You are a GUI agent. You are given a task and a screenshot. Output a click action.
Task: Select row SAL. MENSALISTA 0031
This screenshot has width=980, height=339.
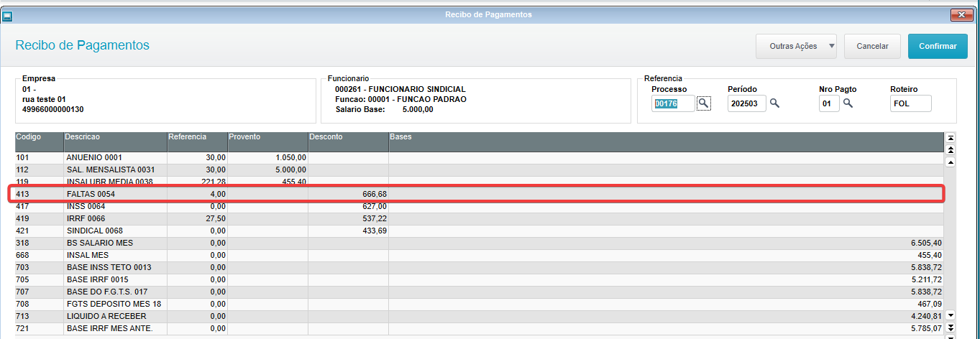479,169
